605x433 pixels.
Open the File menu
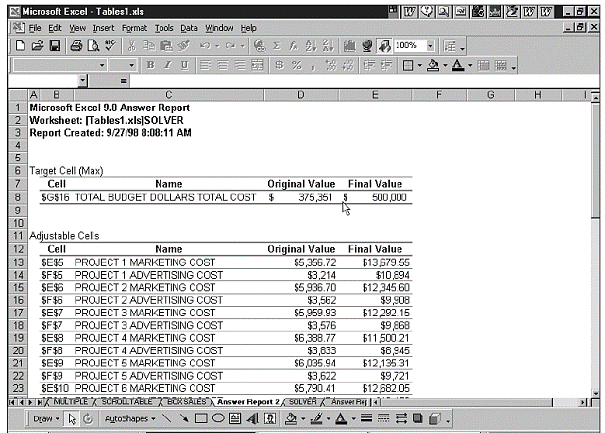(35, 28)
